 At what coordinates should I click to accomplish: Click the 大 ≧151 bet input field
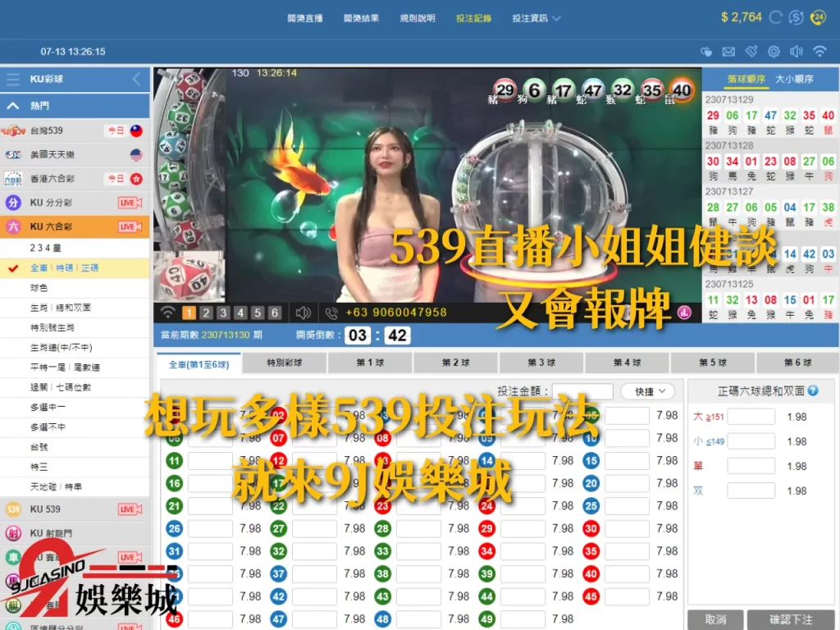point(751,417)
